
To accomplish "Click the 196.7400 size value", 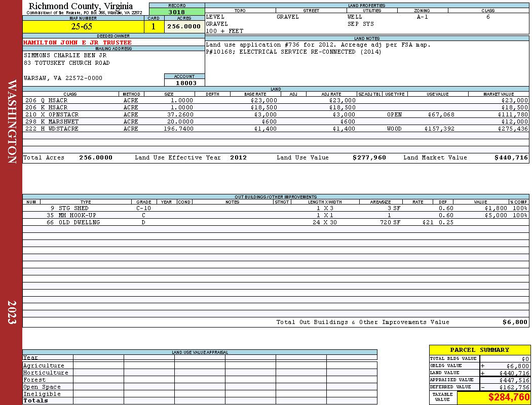I will 178,129.
